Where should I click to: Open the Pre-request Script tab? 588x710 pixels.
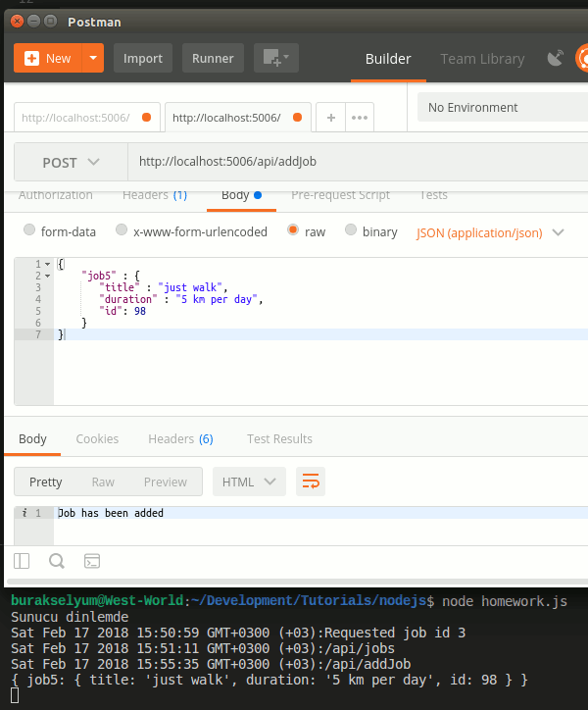[340, 195]
